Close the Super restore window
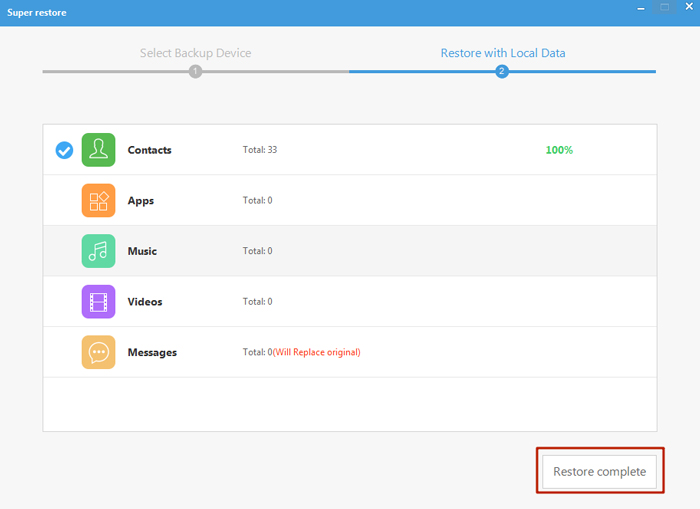This screenshot has width=700, height=509. (689, 7)
